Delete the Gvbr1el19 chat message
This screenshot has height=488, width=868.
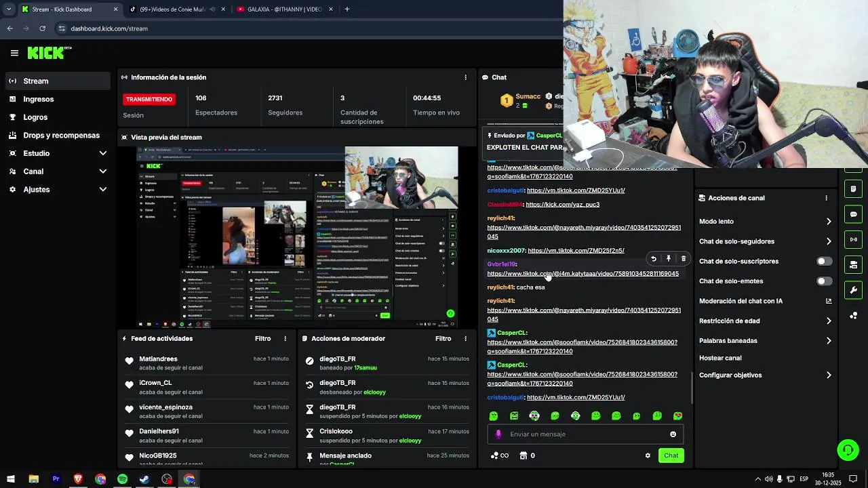click(x=684, y=259)
